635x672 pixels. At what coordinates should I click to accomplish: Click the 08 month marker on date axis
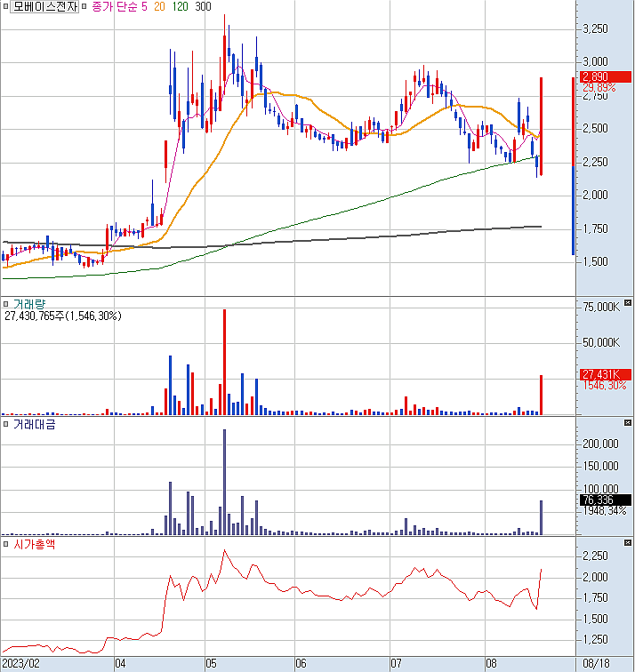point(491,664)
